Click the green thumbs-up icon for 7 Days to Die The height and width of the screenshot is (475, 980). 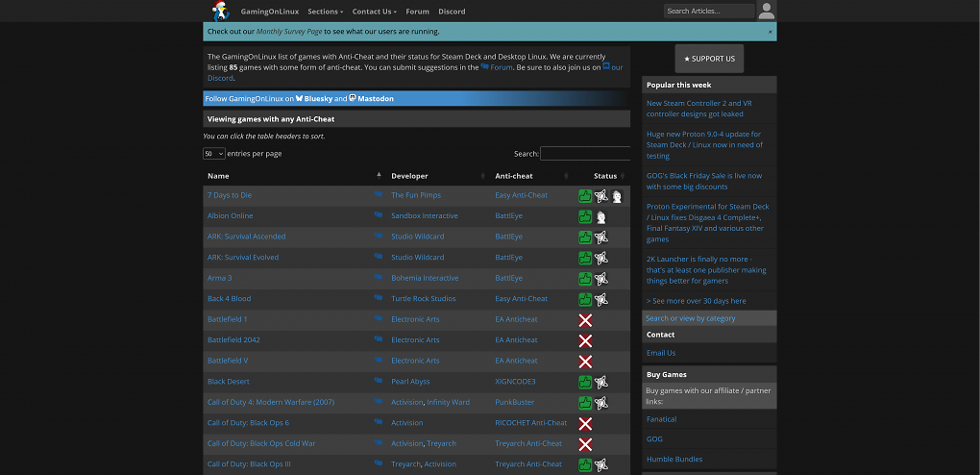click(585, 196)
